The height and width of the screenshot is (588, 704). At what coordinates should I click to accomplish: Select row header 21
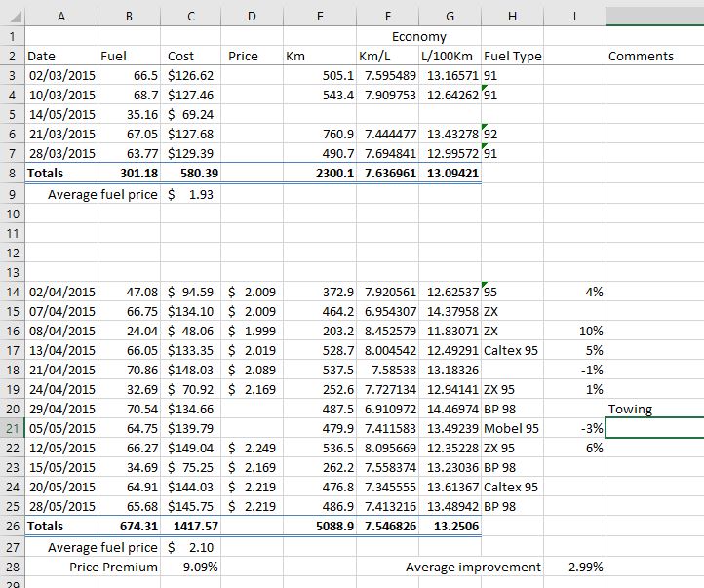pos(12,428)
